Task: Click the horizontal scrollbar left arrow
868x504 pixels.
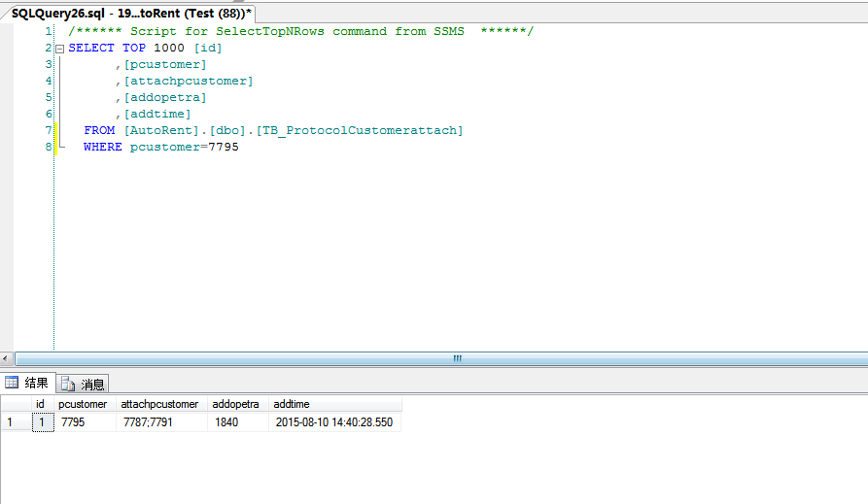Action: coord(6,358)
